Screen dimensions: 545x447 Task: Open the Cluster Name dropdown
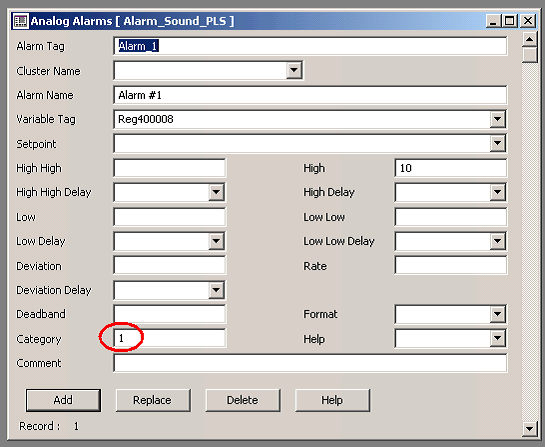[x=294, y=71]
